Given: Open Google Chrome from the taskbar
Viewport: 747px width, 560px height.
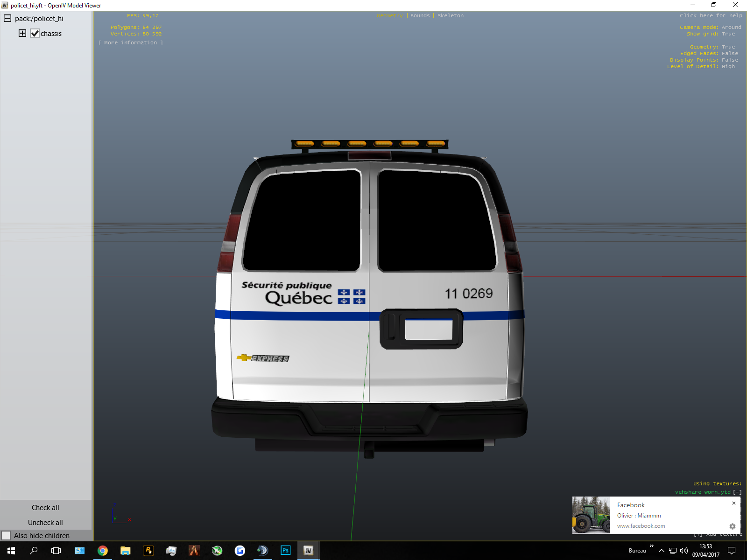Looking at the screenshot, I should coord(102,551).
